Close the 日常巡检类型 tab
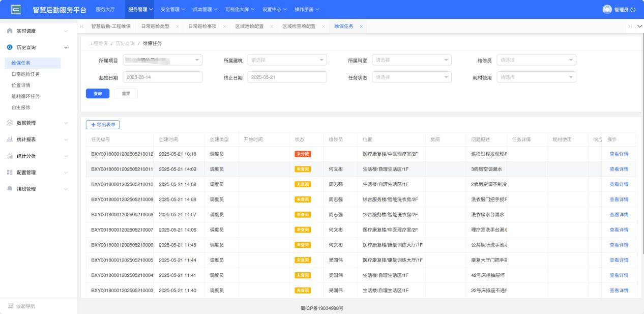 pos(177,26)
